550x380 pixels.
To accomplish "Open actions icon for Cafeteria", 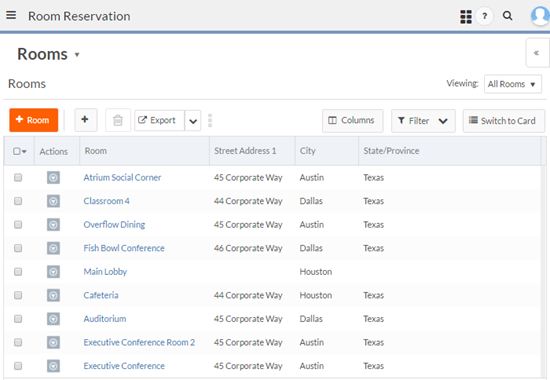I will pyautogui.click(x=53, y=295).
